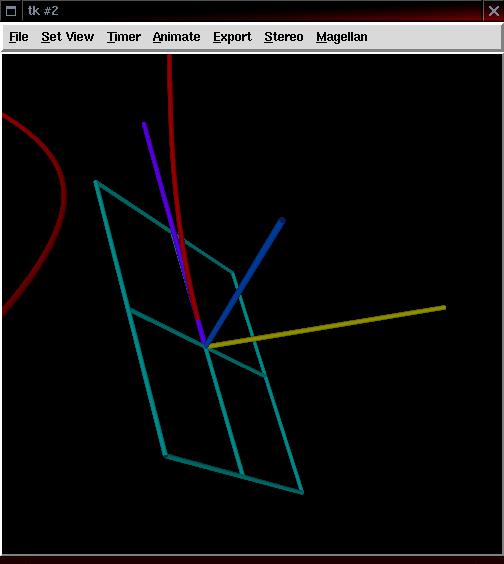Open the Stereo menu
Image resolution: width=504 pixels, height=564 pixels.
283,37
